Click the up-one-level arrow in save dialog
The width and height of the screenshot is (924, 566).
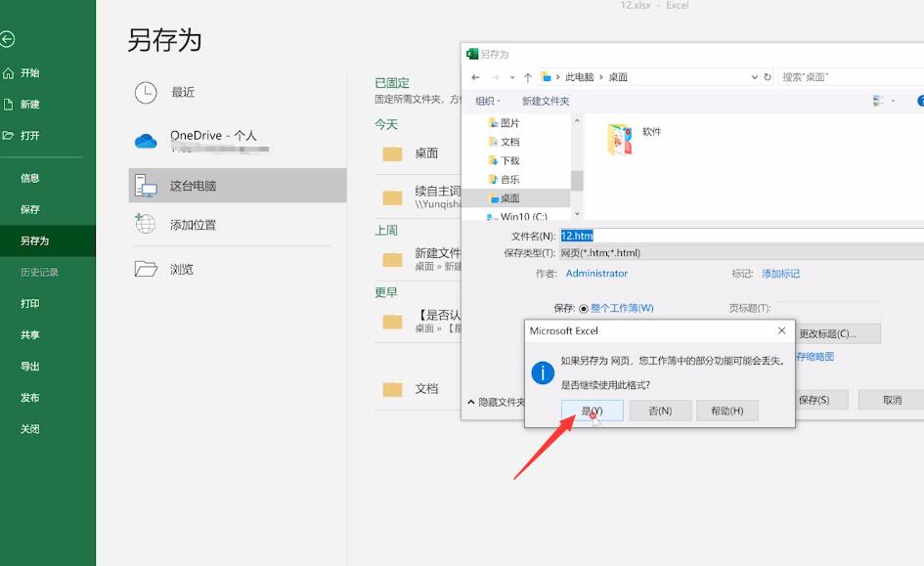[527, 77]
